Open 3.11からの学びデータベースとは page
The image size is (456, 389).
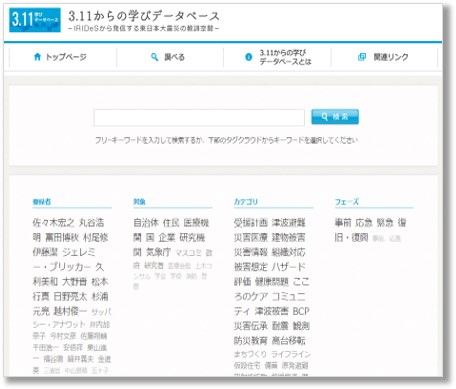click(278, 57)
